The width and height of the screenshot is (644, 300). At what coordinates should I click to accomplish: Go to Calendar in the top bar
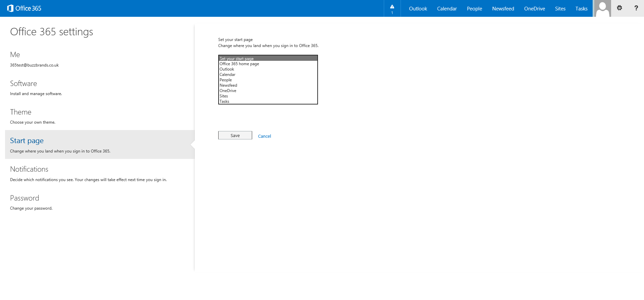(x=447, y=9)
